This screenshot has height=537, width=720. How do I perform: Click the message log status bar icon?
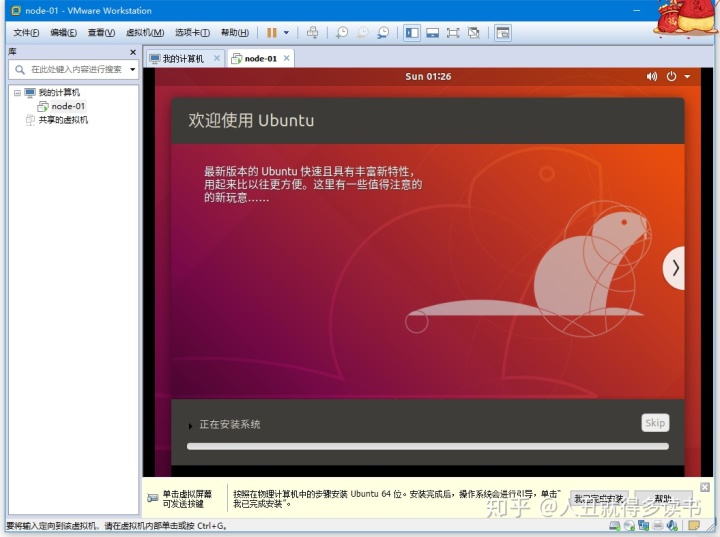[693, 525]
